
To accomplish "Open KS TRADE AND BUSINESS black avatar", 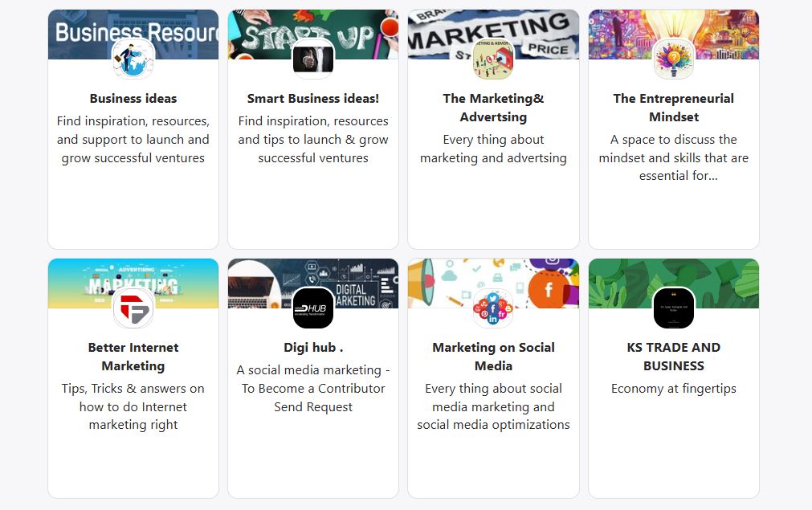I will coord(673,308).
